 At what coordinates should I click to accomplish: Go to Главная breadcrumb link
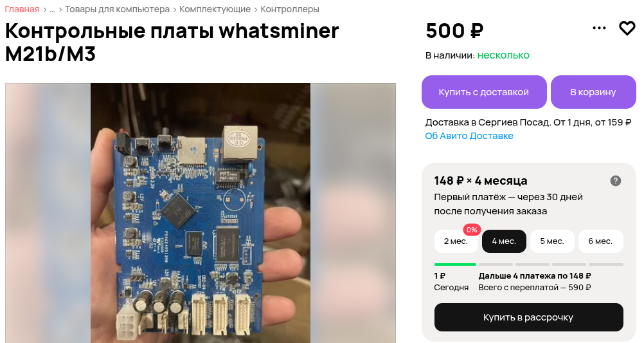pos(22,9)
